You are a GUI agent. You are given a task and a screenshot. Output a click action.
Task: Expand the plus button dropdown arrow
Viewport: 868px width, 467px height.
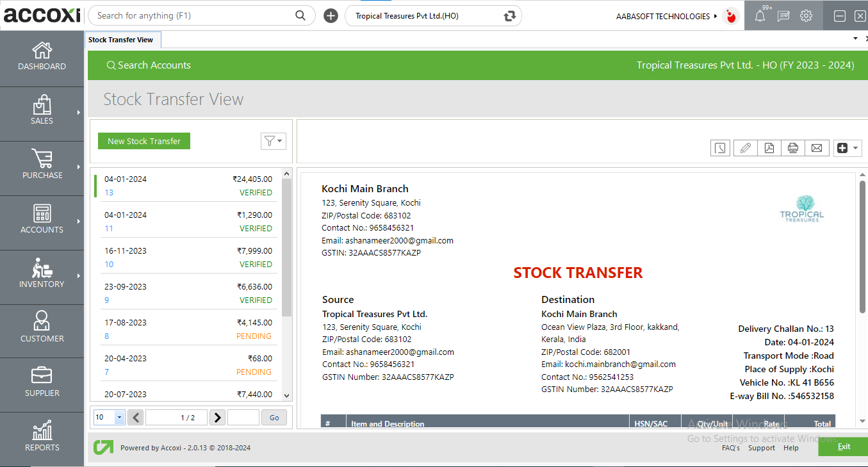pyautogui.click(x=855, y=147)
